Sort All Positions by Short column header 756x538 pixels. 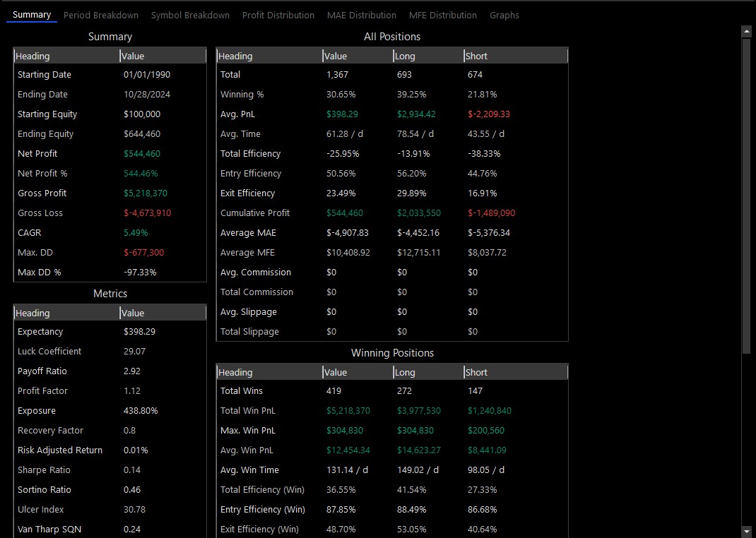(x=515, y=56)
